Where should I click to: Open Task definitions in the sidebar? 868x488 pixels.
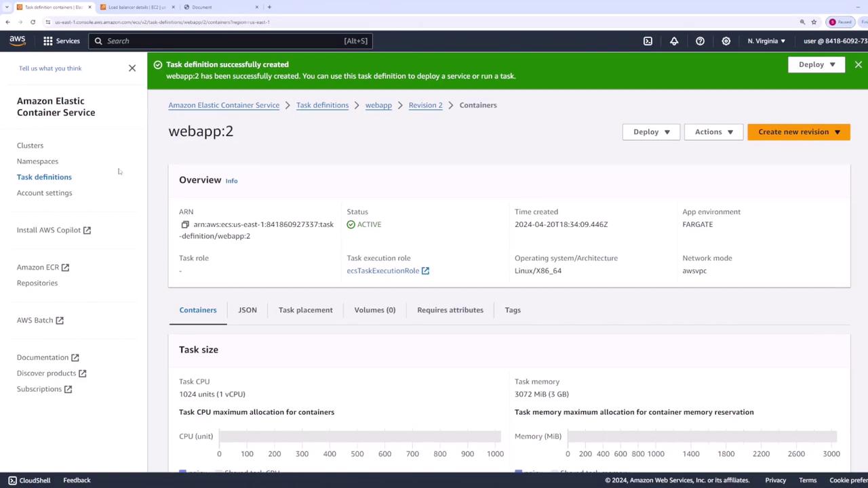coord(44,177)
